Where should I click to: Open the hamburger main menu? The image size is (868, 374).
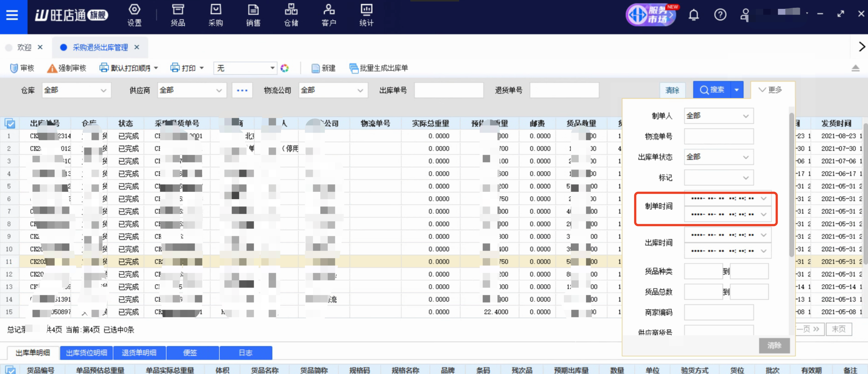pos(12,15)
